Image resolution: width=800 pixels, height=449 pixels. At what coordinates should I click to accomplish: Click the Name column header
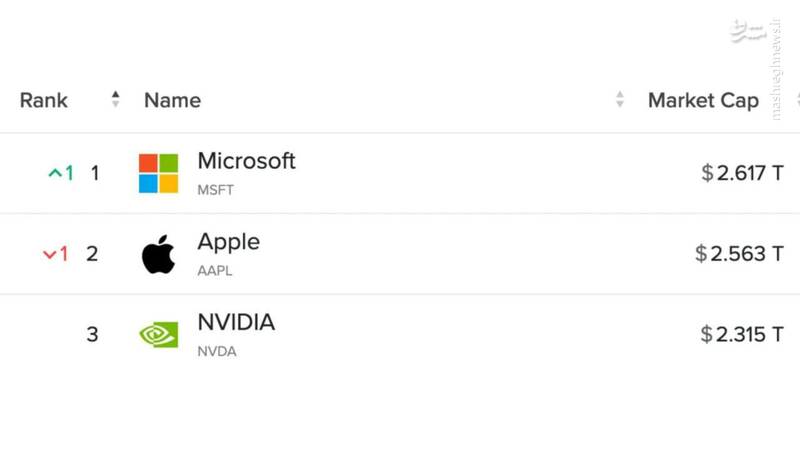tap(172, 100)
